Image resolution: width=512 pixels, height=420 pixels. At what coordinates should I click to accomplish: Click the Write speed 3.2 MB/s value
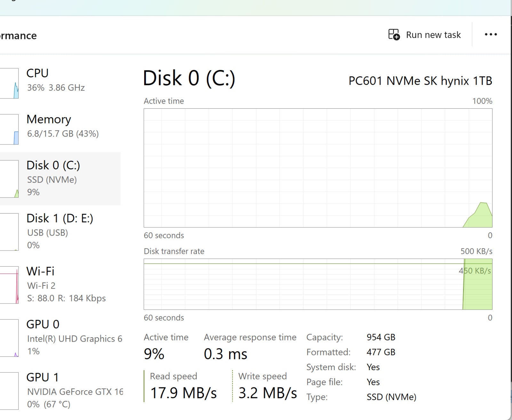pyautogui.click(x=268, y=393)
